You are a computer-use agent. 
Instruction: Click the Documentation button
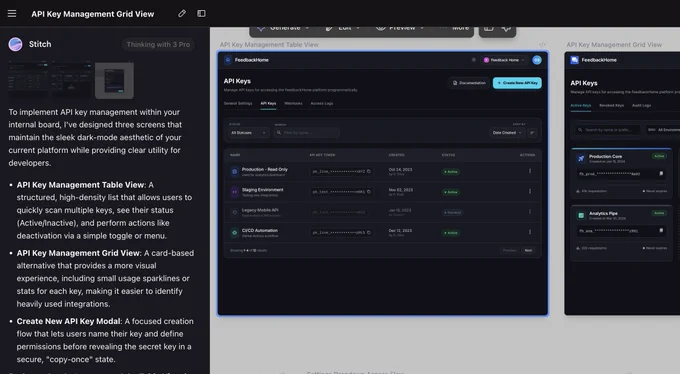(x=469, y=83)
